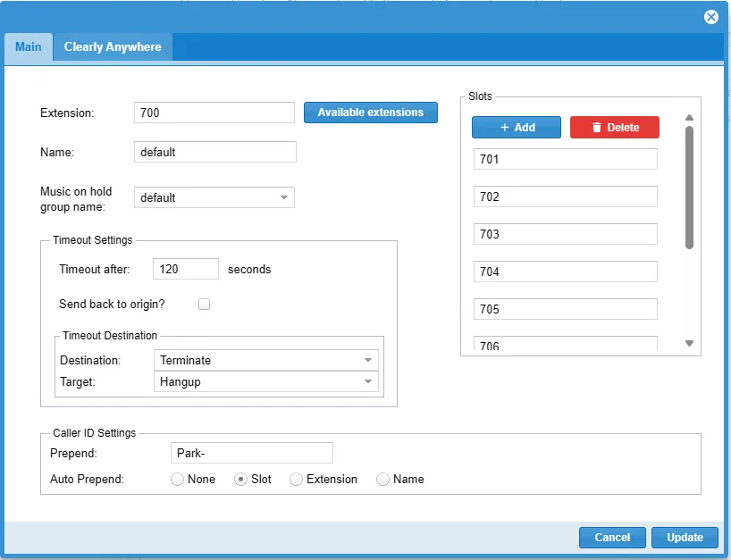
Task: Select the Slot auto prepend option
Action: coord(240,479)
